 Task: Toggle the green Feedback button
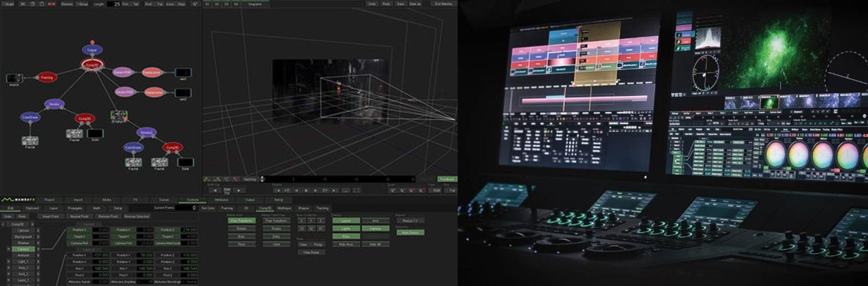(447, 179)
